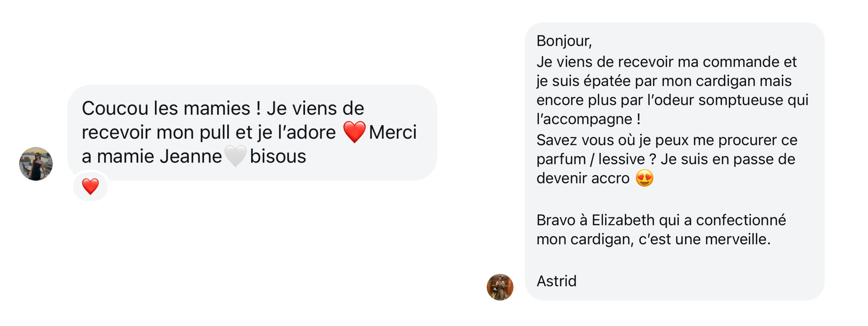The image size is (868, 326).
Task: Click the line "Savez vous où je peux me procurer ce"
Action: pos(666,140)
